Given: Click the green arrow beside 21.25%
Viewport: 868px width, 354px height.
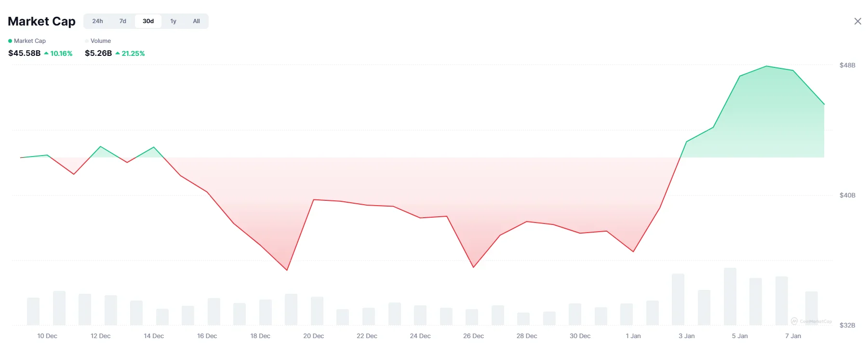Looking at the screenshot, I should [x=118, y=53].
